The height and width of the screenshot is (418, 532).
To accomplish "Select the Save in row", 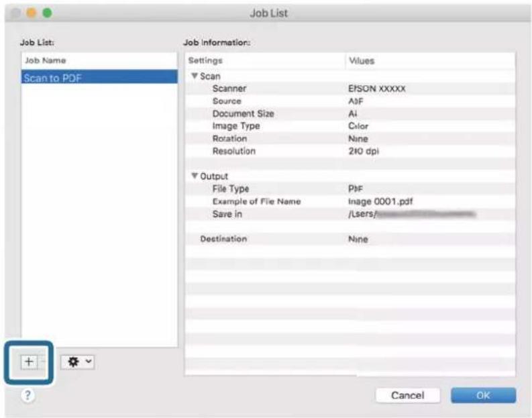I will pyautogui.click(x=350, y=214).
